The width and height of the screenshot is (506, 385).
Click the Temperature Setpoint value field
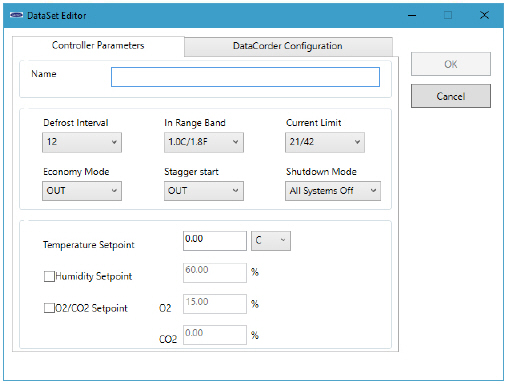click(215, 241)
